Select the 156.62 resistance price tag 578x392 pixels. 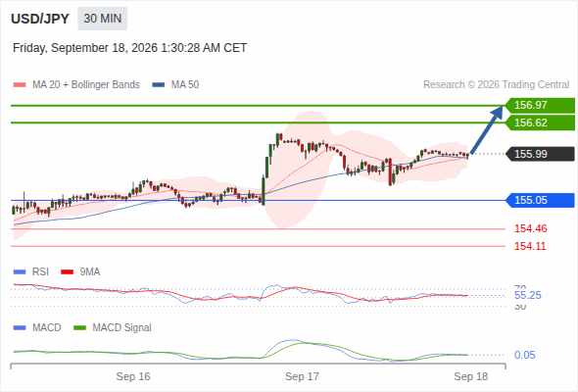tap(540, 122)
